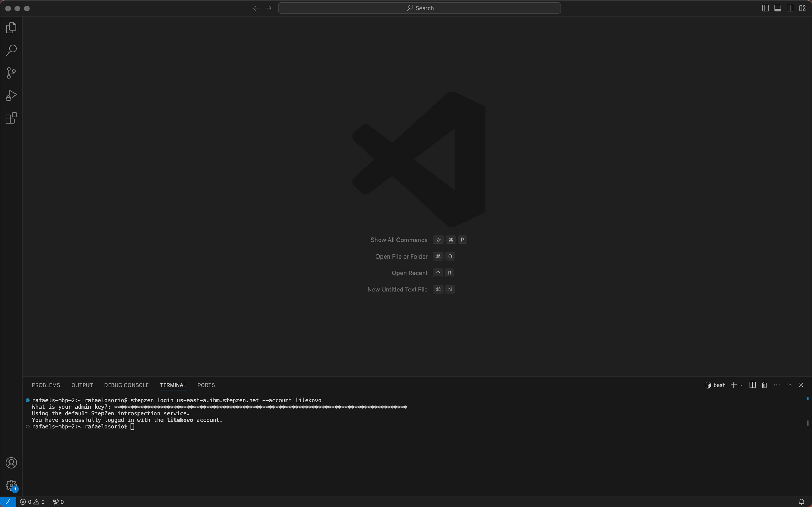Screen dimensions: 812x507
Task: Open the Accounts menu in activity bar
Action: click(11, 463)
